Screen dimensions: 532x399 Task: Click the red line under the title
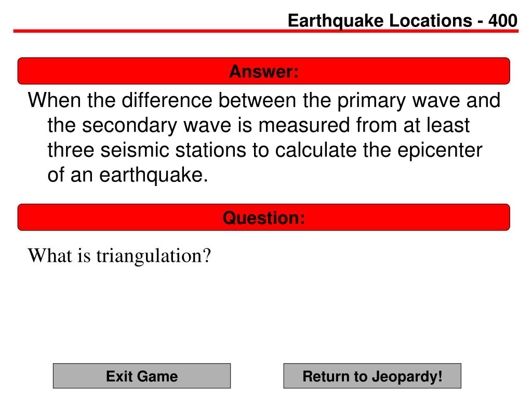pyautogui.click(x=265, y=31)
